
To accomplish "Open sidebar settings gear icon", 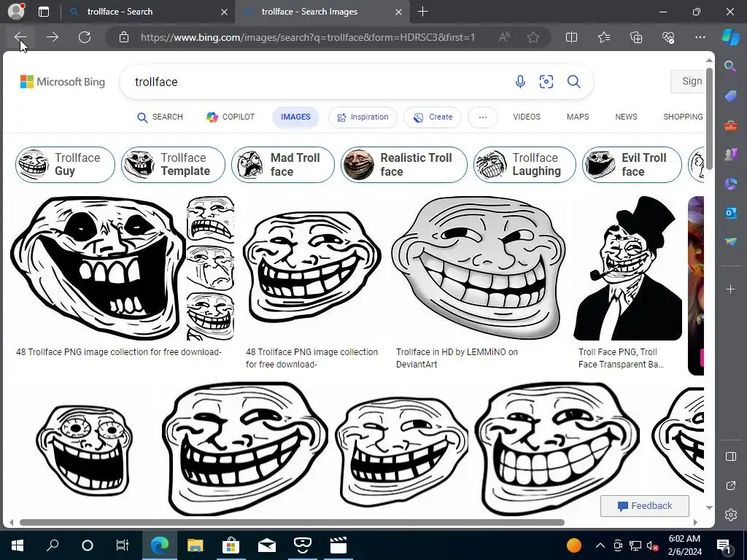I will pos(730,515).
